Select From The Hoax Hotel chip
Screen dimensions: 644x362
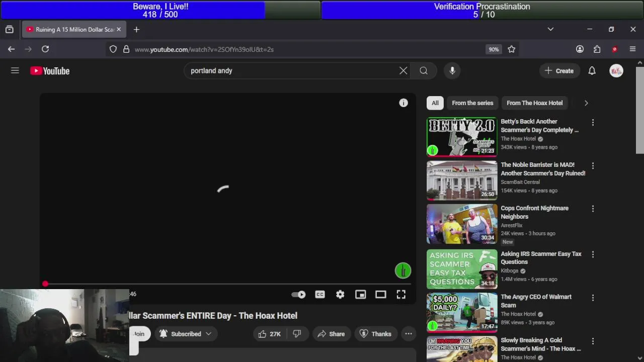pyautogui.click(x=534, y=103)
